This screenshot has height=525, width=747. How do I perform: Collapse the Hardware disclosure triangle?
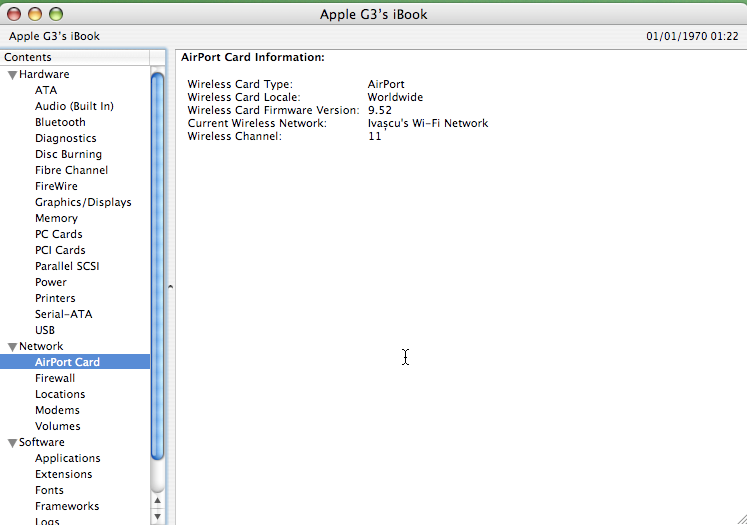13,75
